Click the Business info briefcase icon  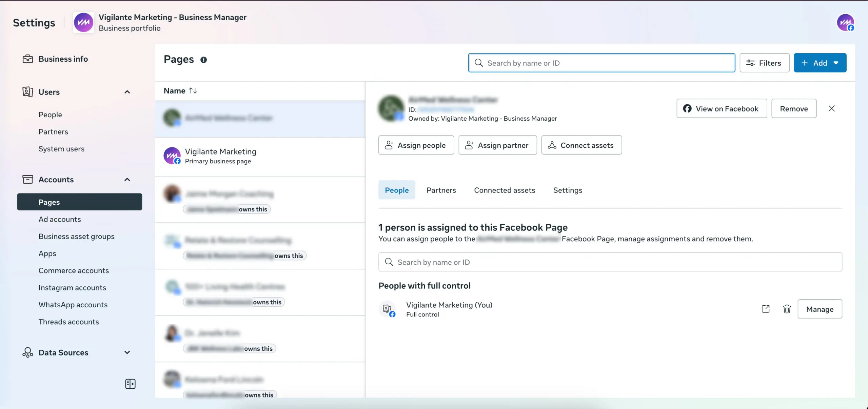tap(27, 59)
